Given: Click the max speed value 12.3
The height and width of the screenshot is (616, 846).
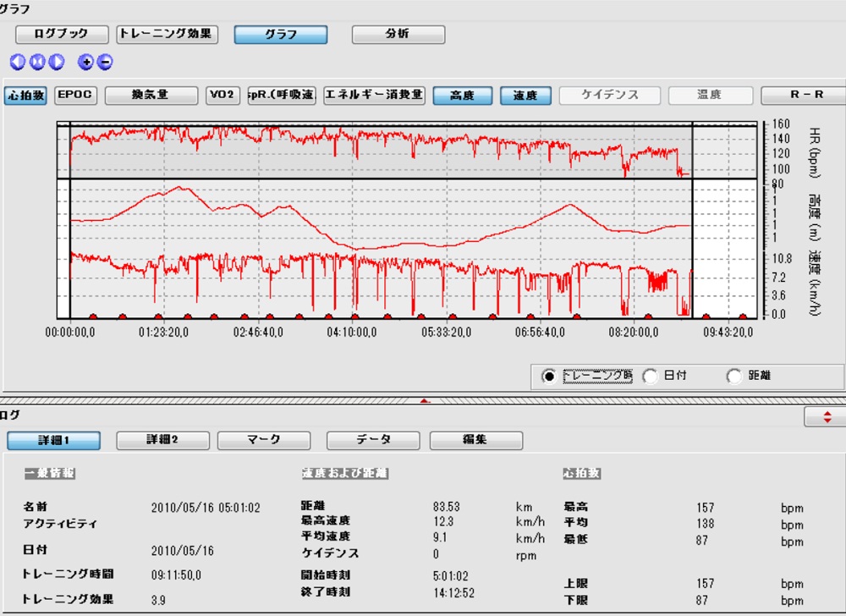Looking at the screenshot, I should coord(443,521).
